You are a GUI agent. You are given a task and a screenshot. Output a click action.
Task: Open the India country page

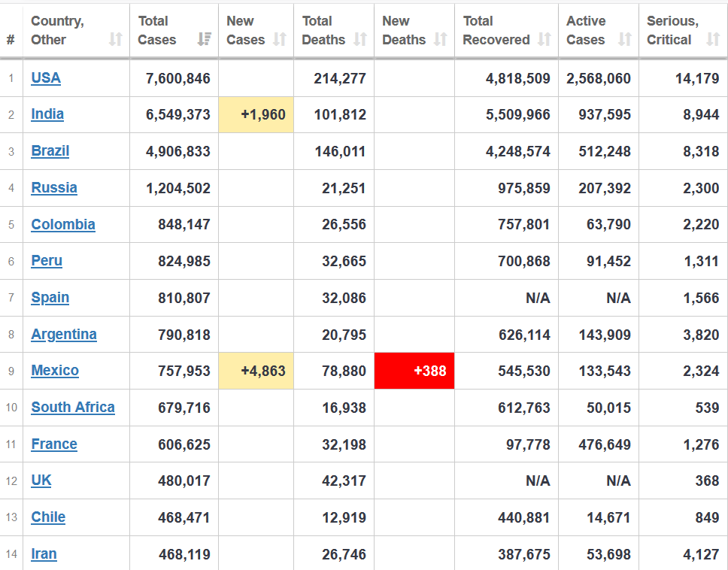coord(47,114)
